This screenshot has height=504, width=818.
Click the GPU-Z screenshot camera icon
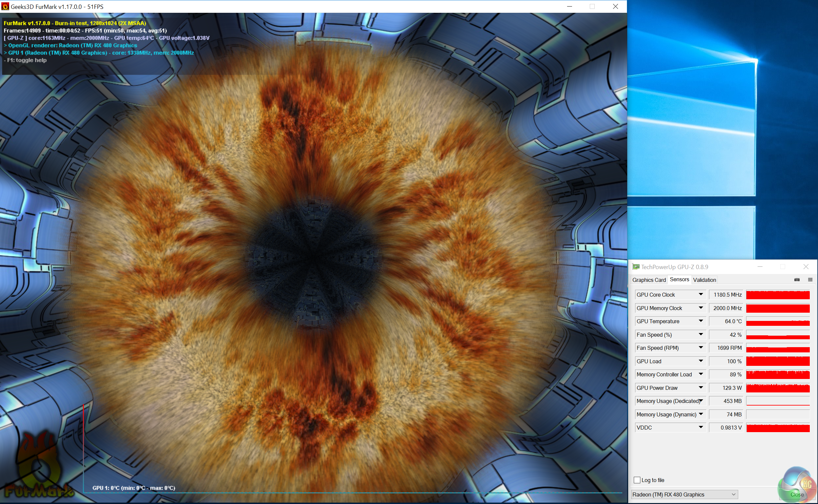(797, 280)
